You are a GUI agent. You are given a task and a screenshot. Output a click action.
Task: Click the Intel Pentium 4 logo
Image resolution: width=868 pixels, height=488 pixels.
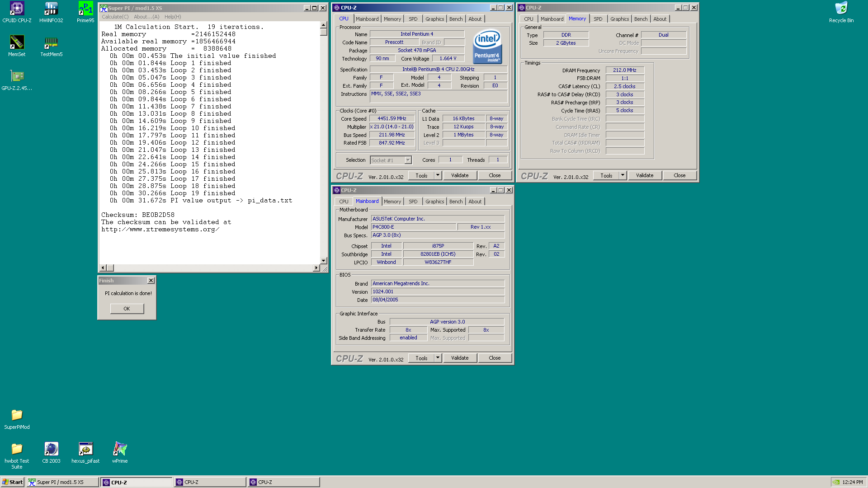point(487,47)
